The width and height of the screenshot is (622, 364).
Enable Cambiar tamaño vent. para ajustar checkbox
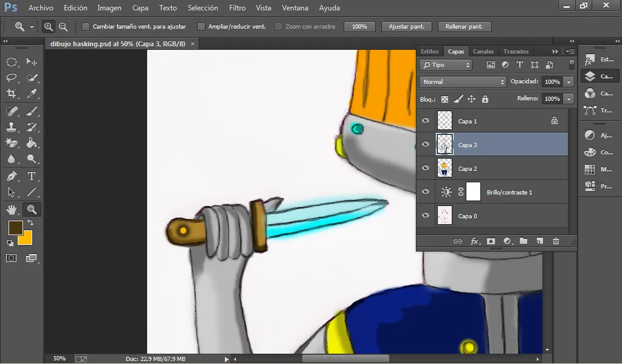(85, 27)
